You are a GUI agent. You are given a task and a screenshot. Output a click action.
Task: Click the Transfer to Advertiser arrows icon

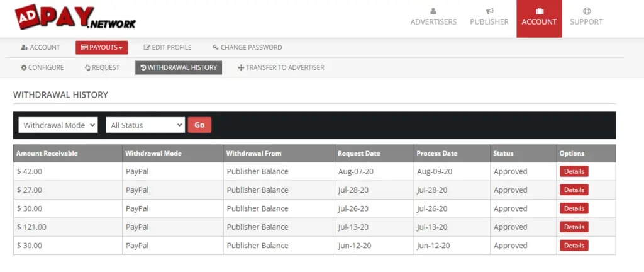pos(241,67)
